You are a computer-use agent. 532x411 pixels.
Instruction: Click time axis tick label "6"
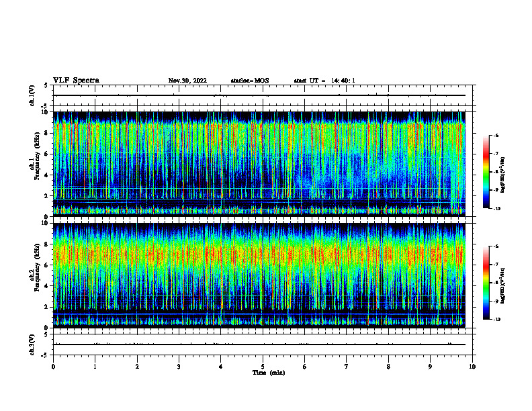click(x=305, y=367)
